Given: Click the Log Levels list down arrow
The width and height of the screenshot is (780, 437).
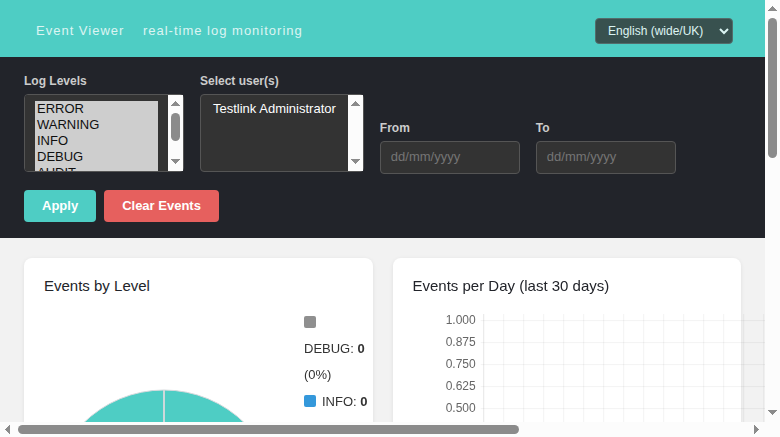Looking at the screenshot, I should [175, 161].
